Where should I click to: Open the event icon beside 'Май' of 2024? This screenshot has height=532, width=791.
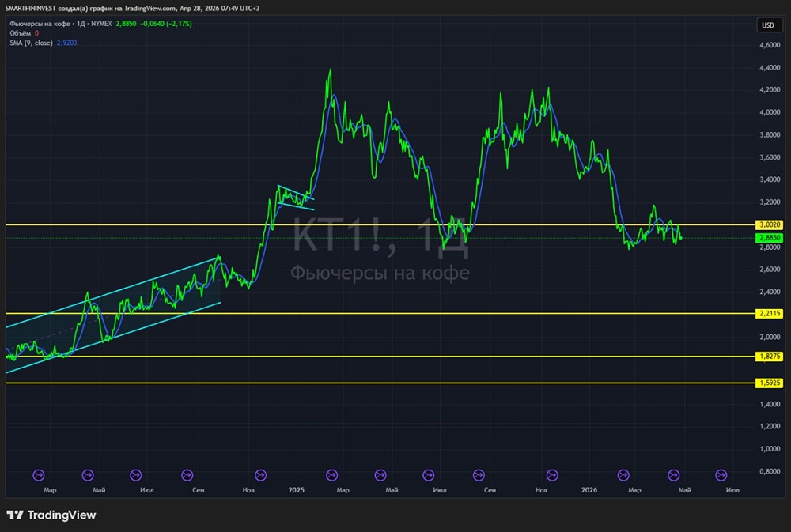(x=88, y=475)
